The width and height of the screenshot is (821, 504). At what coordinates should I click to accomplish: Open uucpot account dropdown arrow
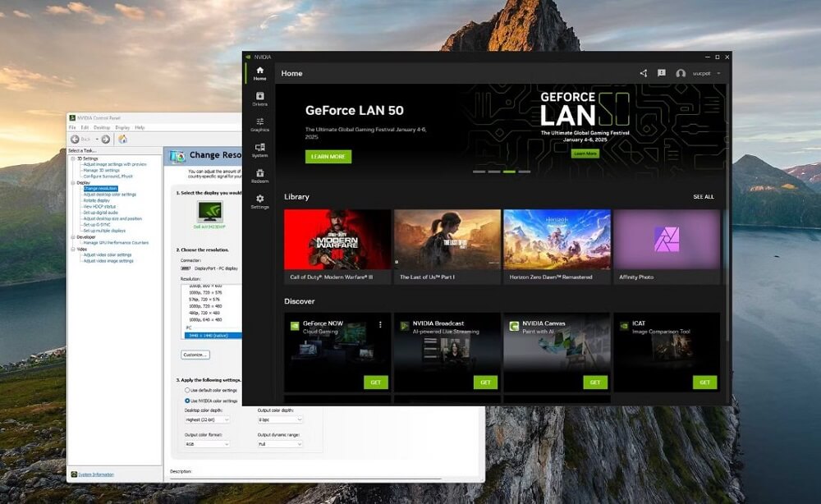click(719, 73)
